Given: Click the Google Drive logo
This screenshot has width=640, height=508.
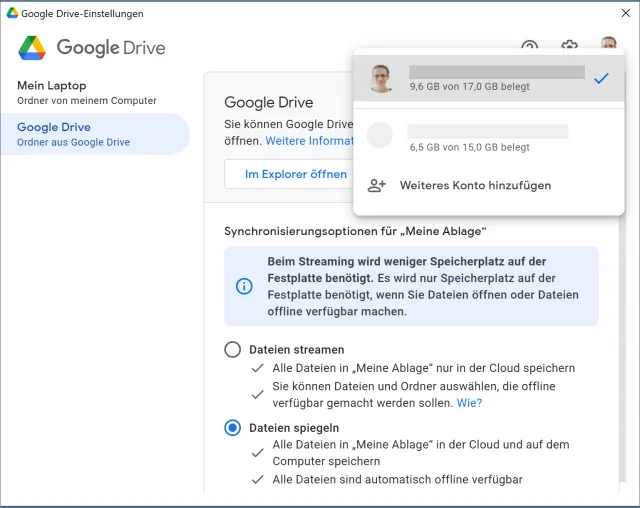Looking at the screenshot, I should [32, 48].
